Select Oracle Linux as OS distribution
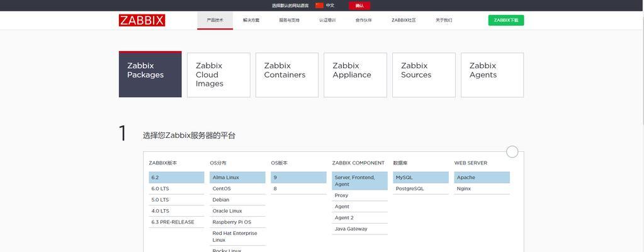 click(x=237, y=211)
